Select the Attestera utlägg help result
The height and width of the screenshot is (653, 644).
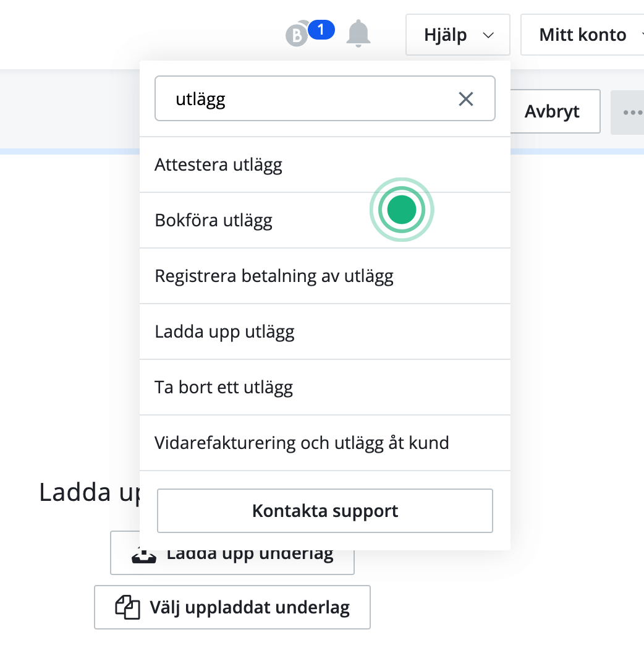[218, 164]
